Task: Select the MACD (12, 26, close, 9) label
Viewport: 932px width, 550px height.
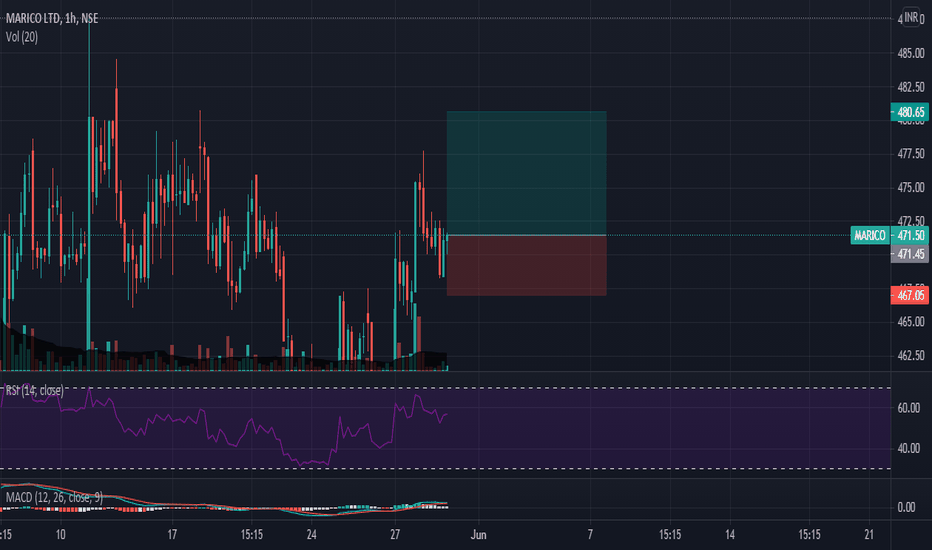Action: (x=54, y=497)
